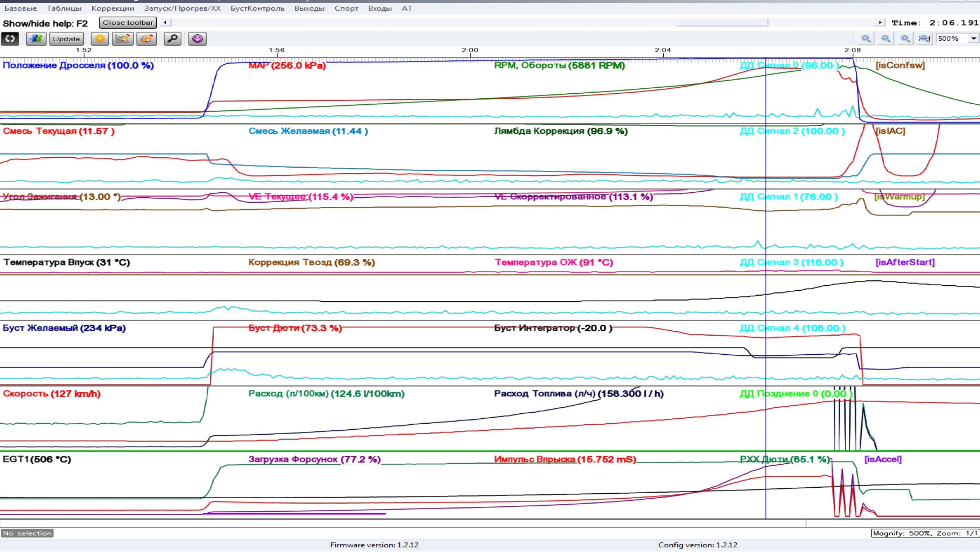Click the fit-width zoom icon
Viewport: 980px width, 552px height.
point(924,38)
